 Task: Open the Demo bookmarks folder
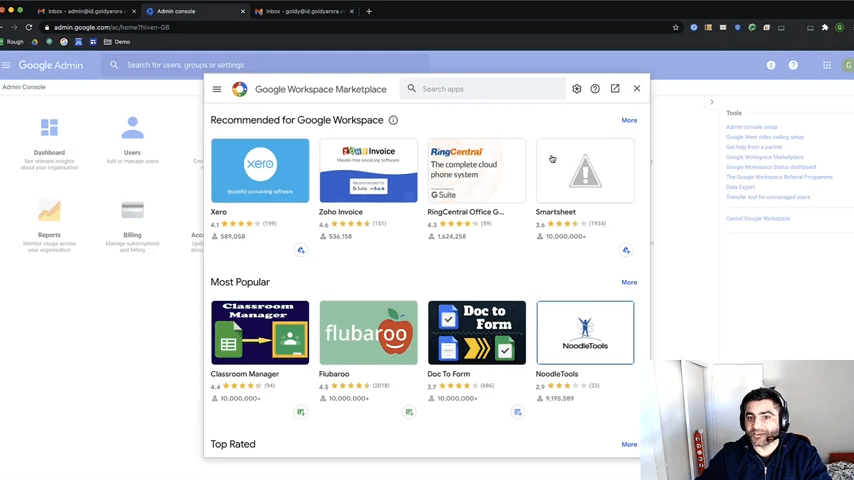(117, 42)
